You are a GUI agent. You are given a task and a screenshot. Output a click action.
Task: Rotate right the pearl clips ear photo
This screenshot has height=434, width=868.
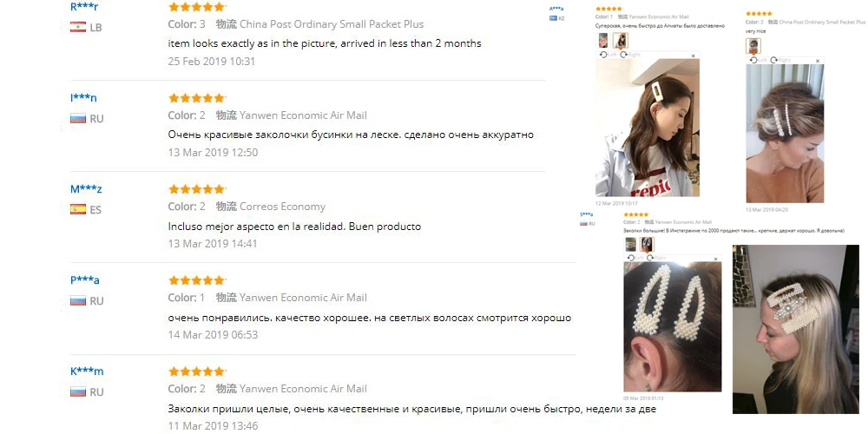(x=658, y=258)
